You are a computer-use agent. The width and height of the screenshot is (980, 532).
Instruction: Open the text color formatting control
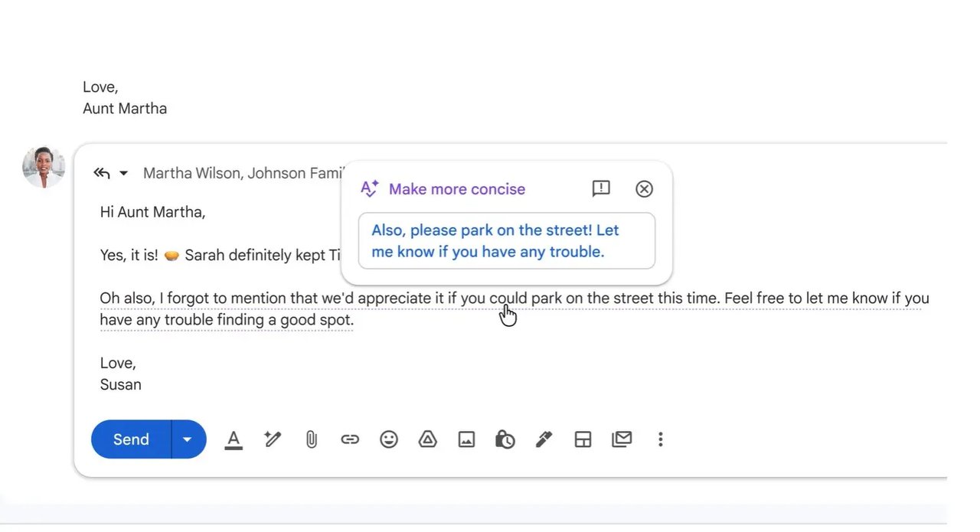click(x=234, y=439)
